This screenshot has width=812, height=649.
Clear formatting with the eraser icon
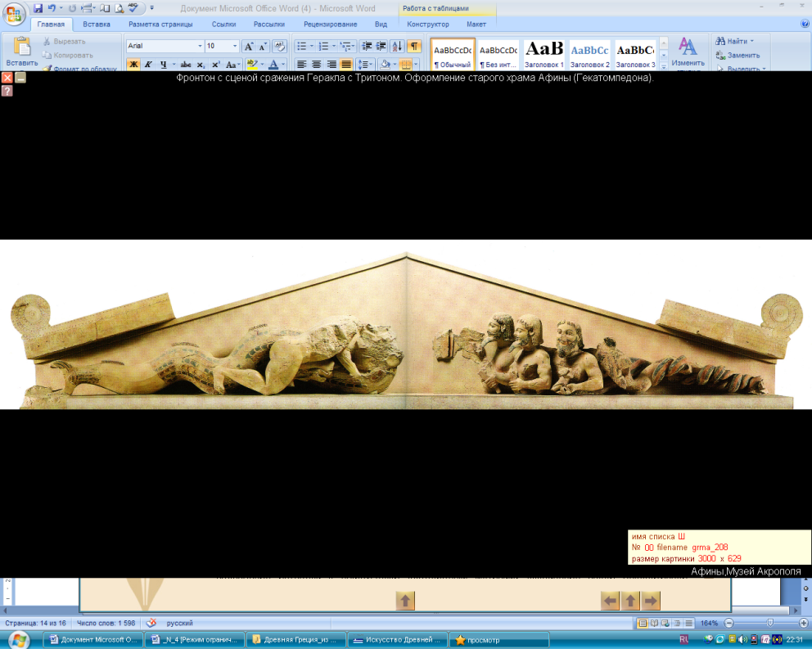(x=280, y=47)
